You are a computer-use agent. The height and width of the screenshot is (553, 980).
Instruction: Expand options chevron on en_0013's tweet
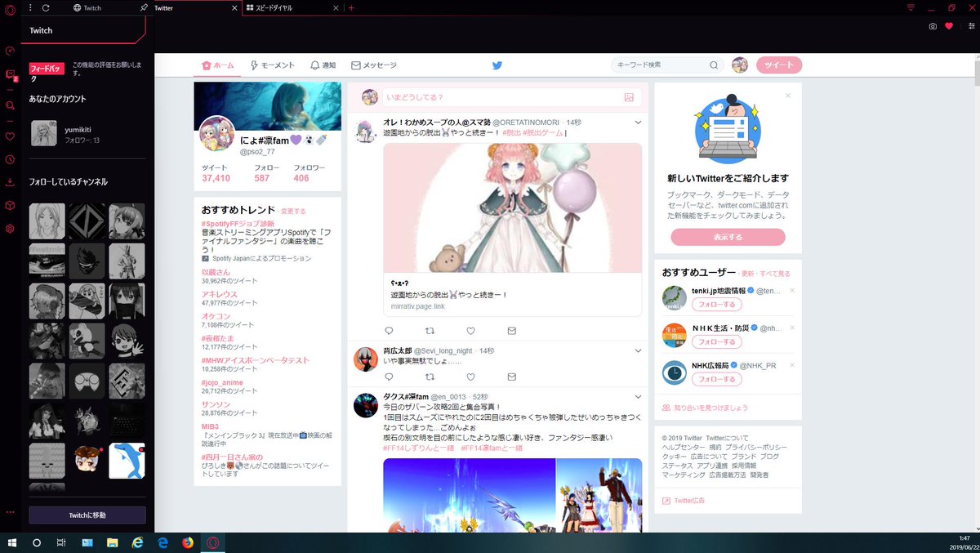click(639, 396)
